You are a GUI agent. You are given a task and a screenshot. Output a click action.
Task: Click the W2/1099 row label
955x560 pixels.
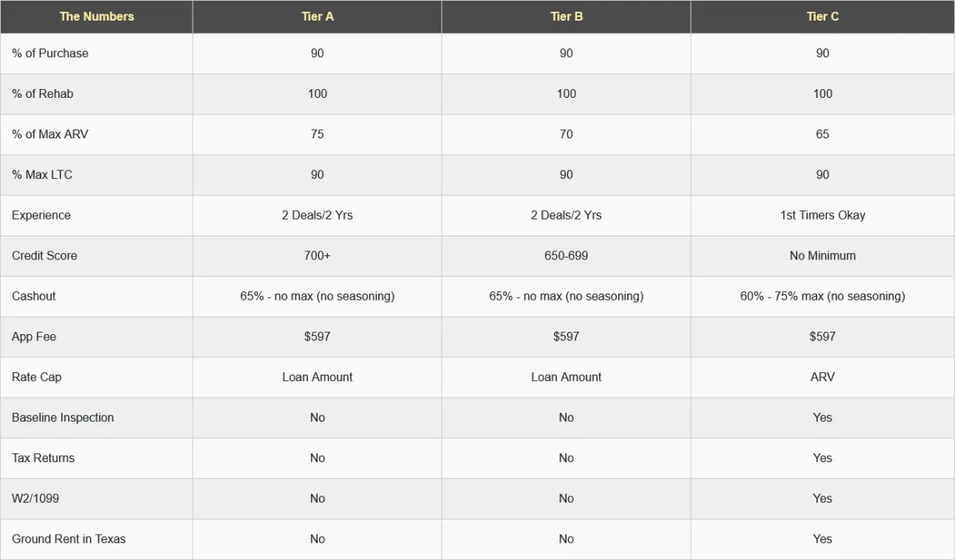pos(35,499)
